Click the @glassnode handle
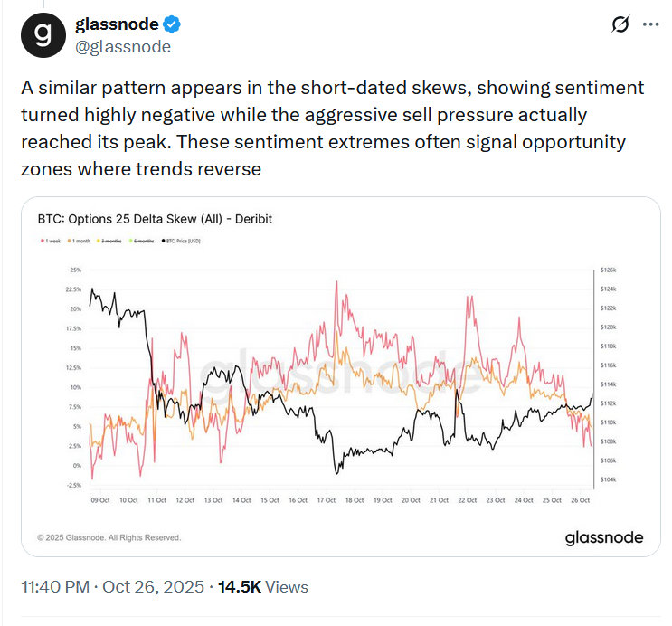The height and width of the screenshot is (626, 672). (122, 46)
